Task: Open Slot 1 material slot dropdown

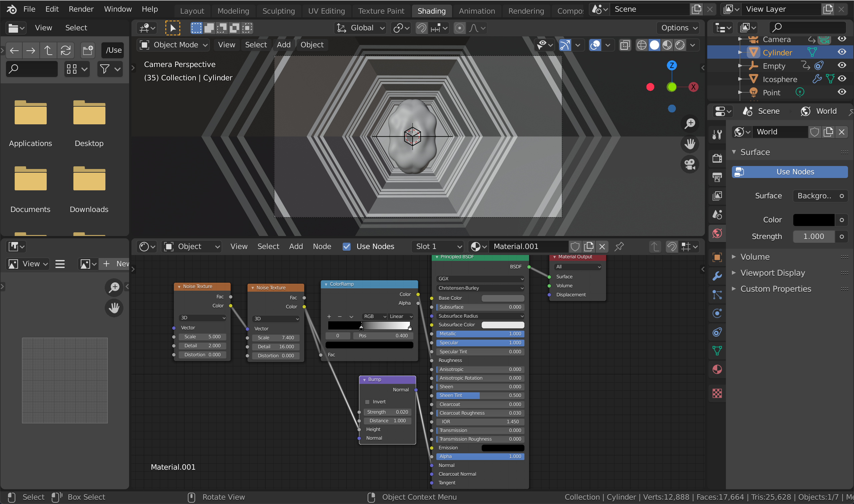Action: tap(438, 247)
